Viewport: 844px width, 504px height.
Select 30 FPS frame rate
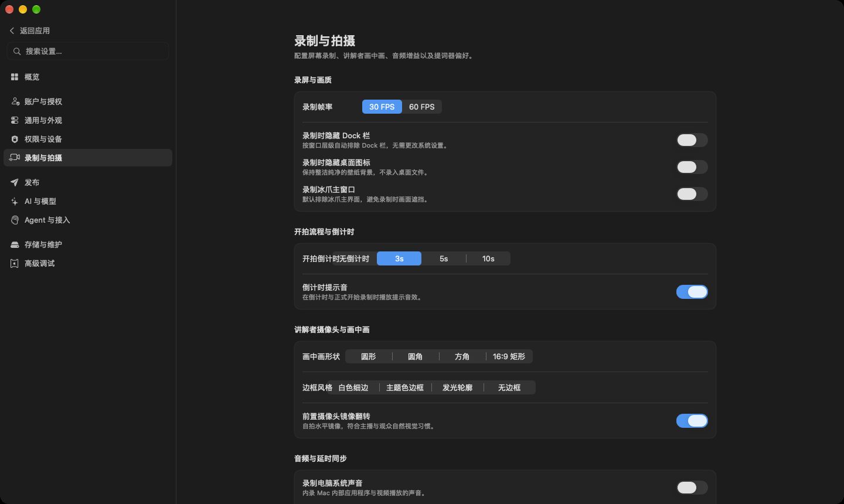[x=382, y=107]
